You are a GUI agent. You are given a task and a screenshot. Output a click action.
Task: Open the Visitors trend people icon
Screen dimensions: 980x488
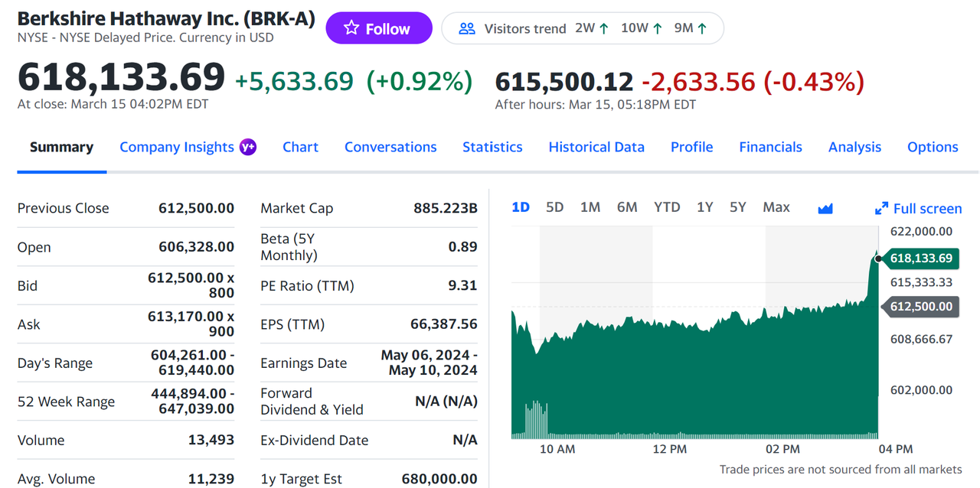tap(466, 28)
